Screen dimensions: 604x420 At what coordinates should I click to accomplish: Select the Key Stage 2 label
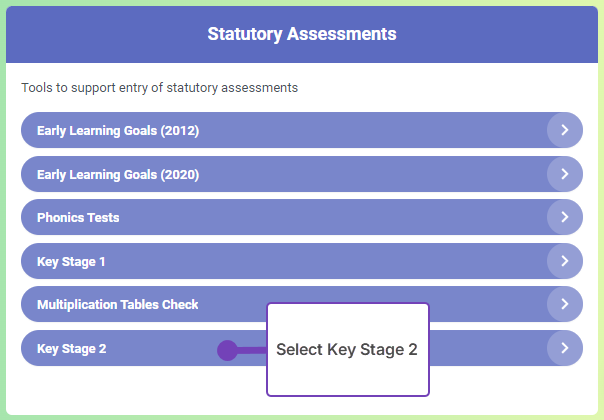coord(71,348)
